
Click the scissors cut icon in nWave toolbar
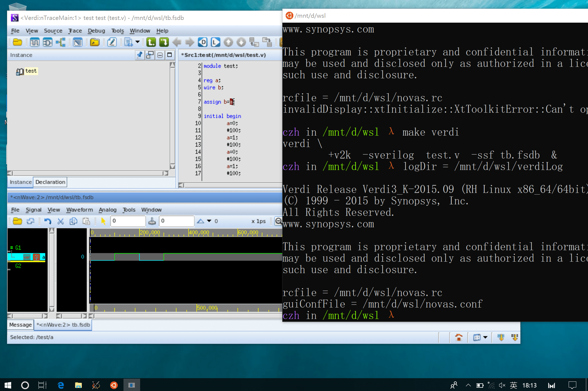(61, 221)
